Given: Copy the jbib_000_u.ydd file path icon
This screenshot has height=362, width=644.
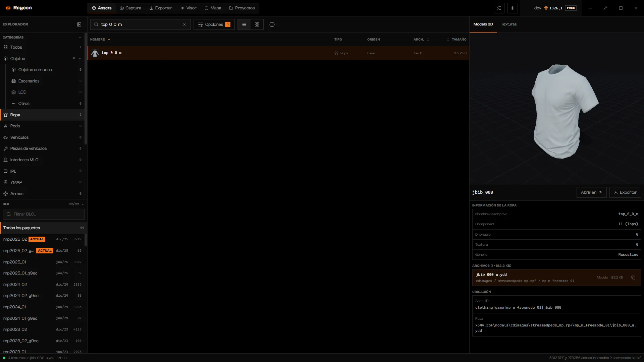Looking at the screenshot, I should (x=633, y=278).
